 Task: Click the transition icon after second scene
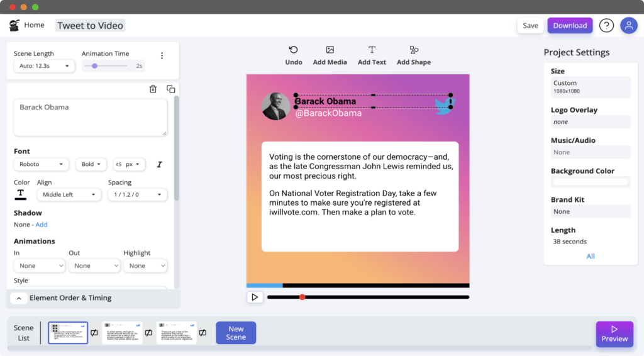148,333
